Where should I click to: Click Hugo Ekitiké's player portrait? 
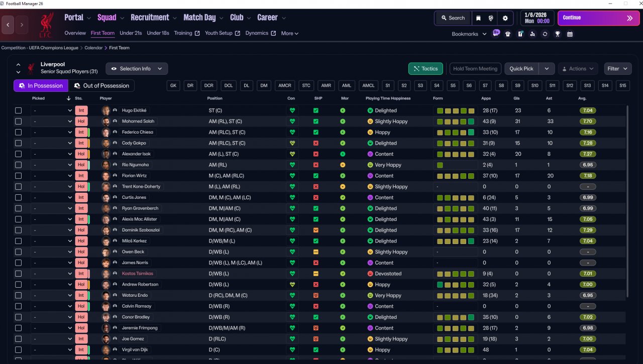click(x=106, y=110)
